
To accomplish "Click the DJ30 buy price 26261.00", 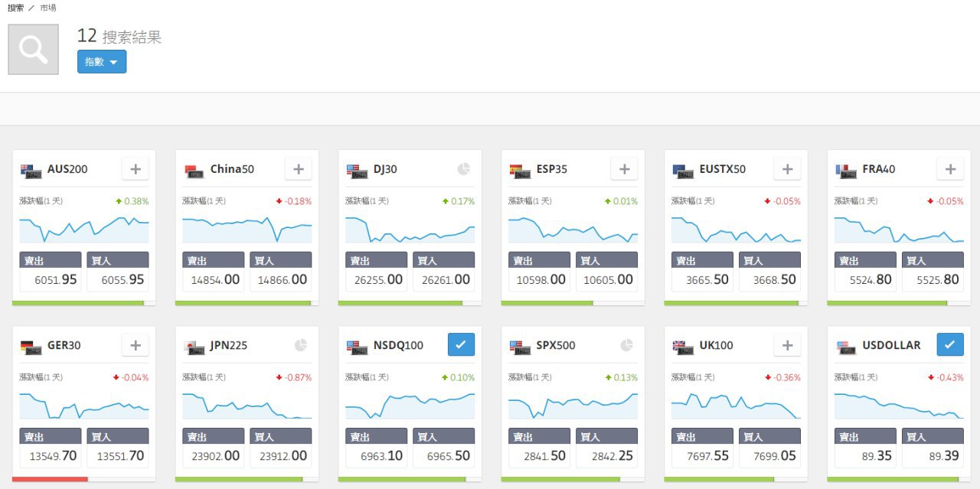I will pos(443,280).
